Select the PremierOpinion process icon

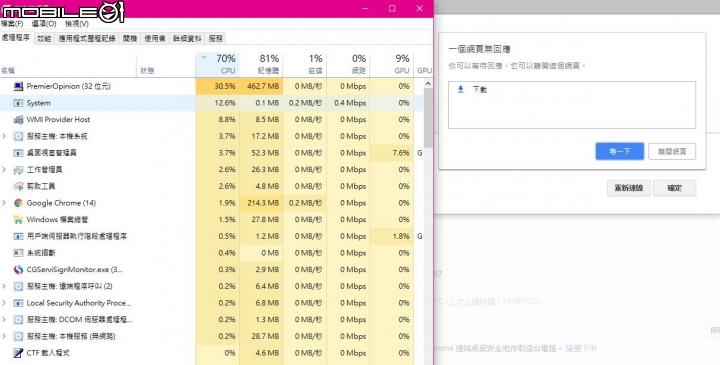click(18, 86)
